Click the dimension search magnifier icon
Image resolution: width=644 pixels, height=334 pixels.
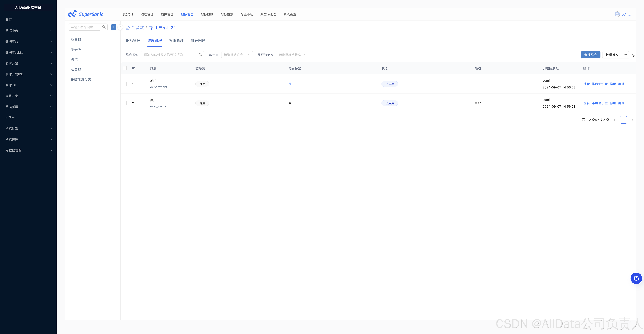pyautogui.click(x=200, y=55)
